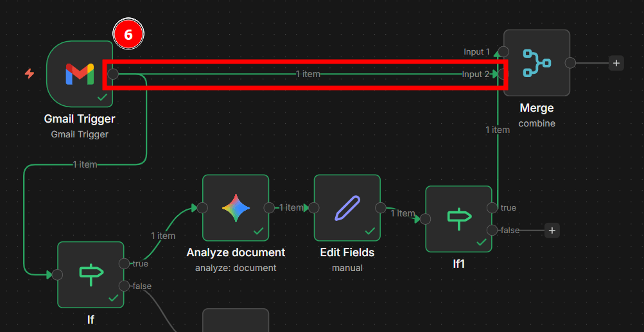This screenshot has width=644, height=332.
Task: Click the Merge Input 2 connector
Action: (x=503, y=74)
